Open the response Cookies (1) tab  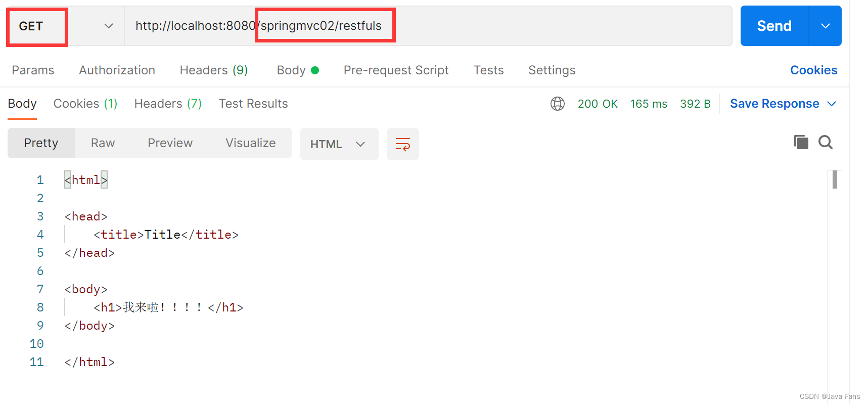[85, 104]
